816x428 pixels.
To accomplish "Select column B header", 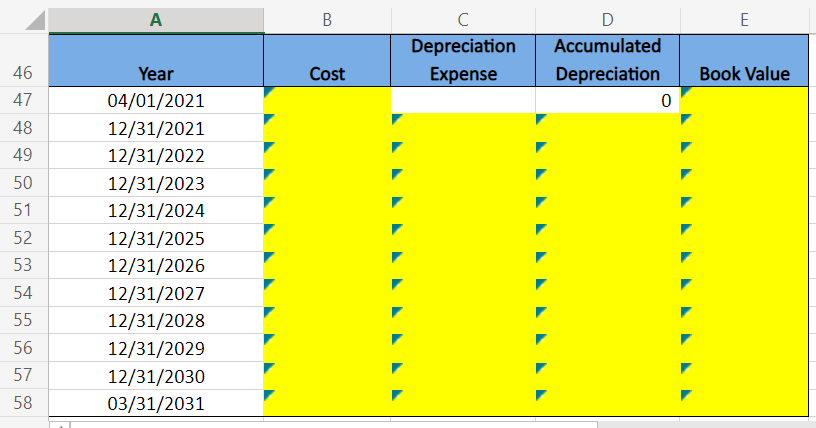I will (327, 20).
